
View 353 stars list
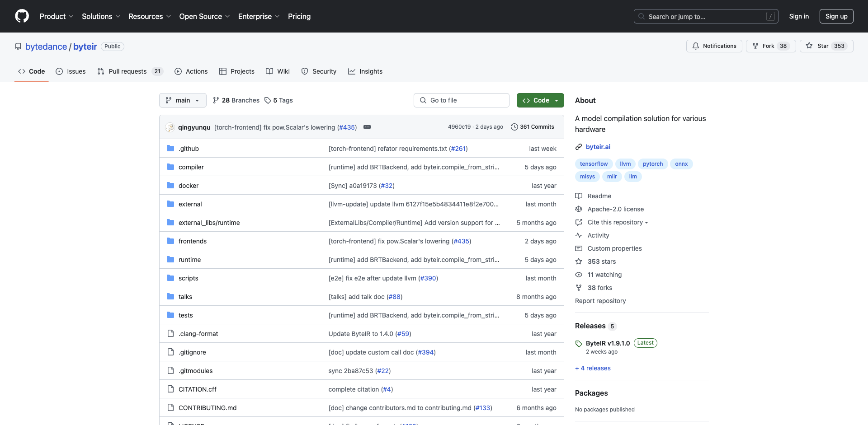click(x=601, y=262)
